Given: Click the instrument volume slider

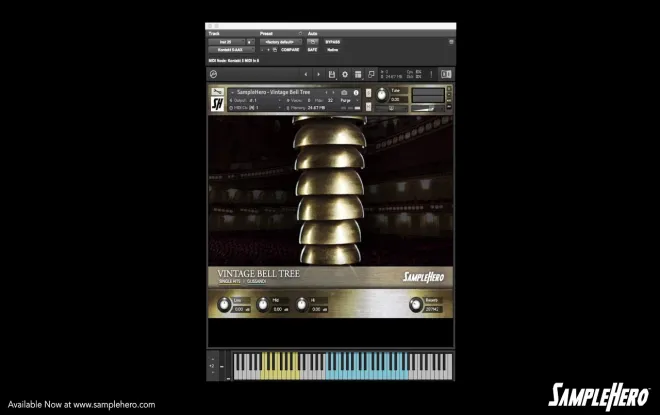Looking at the screenshot, I should tap(428, 109).
